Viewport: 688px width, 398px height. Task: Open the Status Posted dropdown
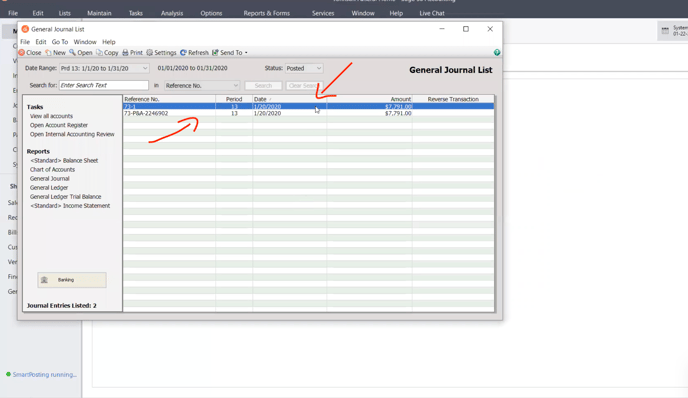click(319, 68)
